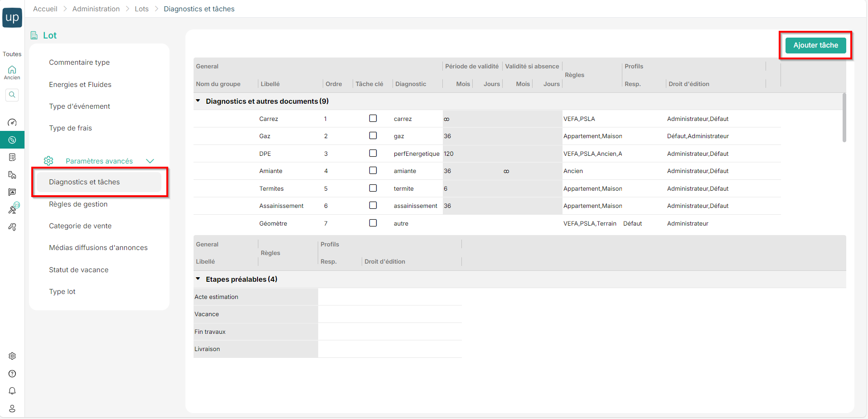Enable the Tâche clé checkbox for Termites
Image resolution: width=868 pixels, height=419 pixels.
(x=373, y=188)
